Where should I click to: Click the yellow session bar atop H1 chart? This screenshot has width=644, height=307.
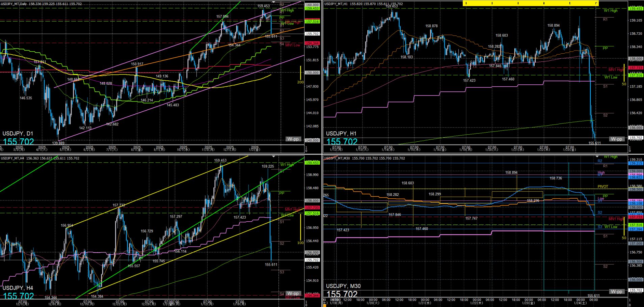(x=530, y=3)
